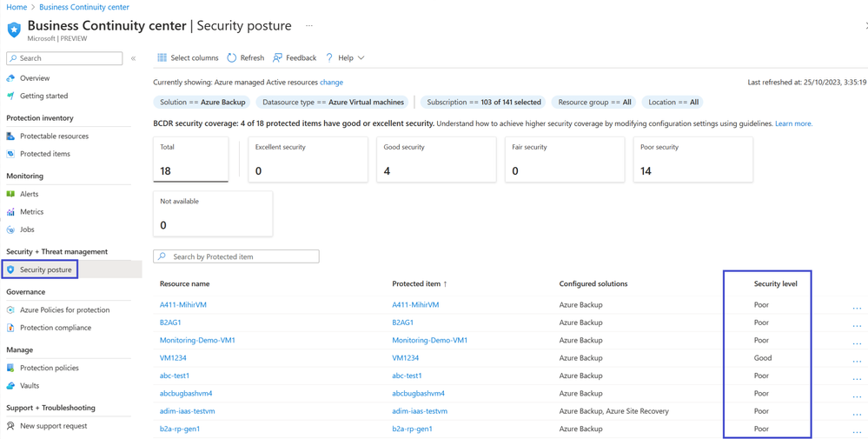Click the Vaults cloud icon
Viewport: 868px width, 439px height.
tap(10, 386)
